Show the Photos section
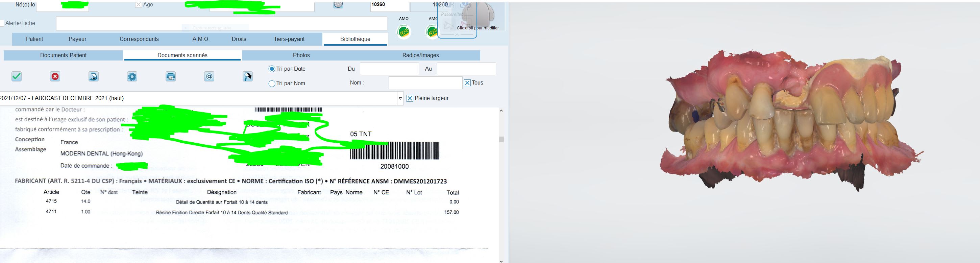The image size is (980, 263). pos(301,55)
